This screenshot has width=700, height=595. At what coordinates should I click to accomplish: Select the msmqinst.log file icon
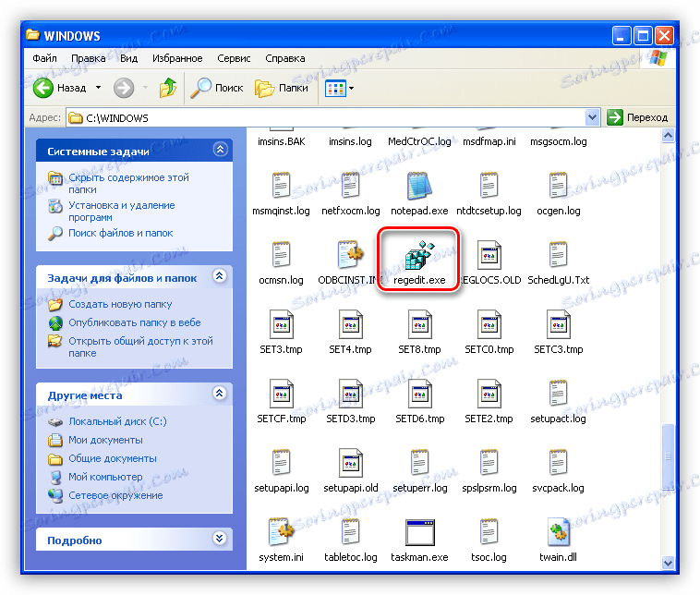click(282, 186)
